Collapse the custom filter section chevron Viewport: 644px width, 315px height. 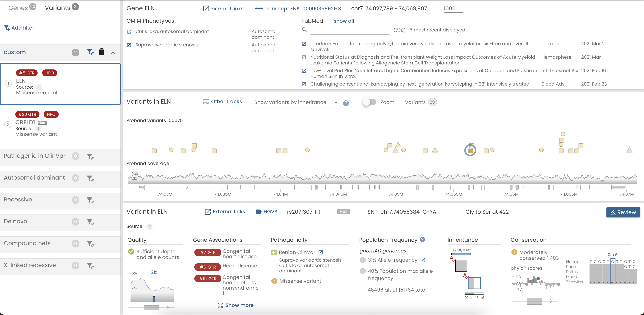coord(113,53)
